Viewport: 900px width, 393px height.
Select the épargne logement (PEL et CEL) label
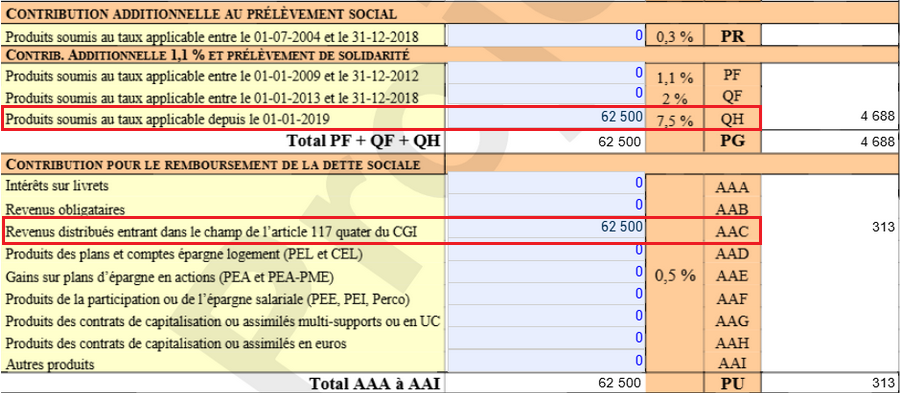[x=184, y=254]
